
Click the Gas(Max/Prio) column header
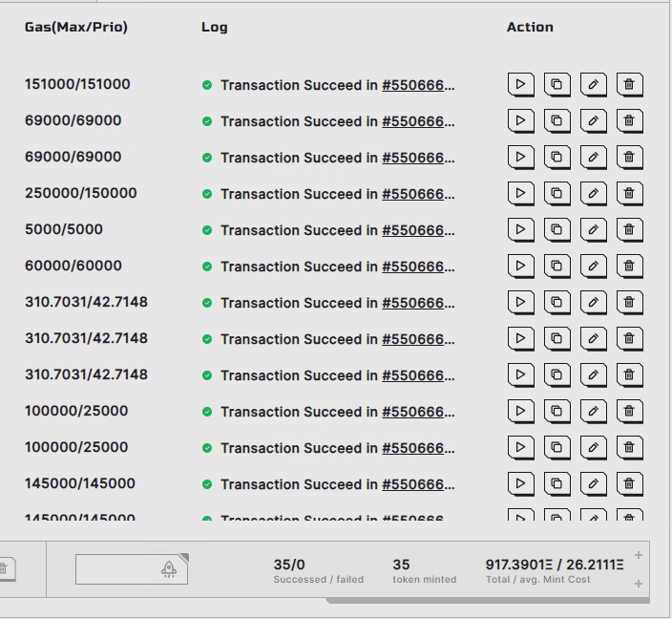[75, 27]
